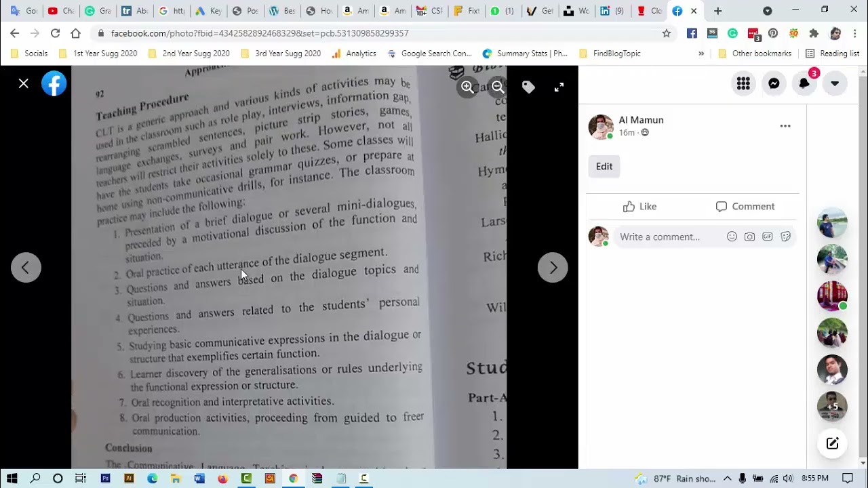Open Al Mamun's profile name link
The height and width of the screenshot is (488, 868).
pos(641,120)
